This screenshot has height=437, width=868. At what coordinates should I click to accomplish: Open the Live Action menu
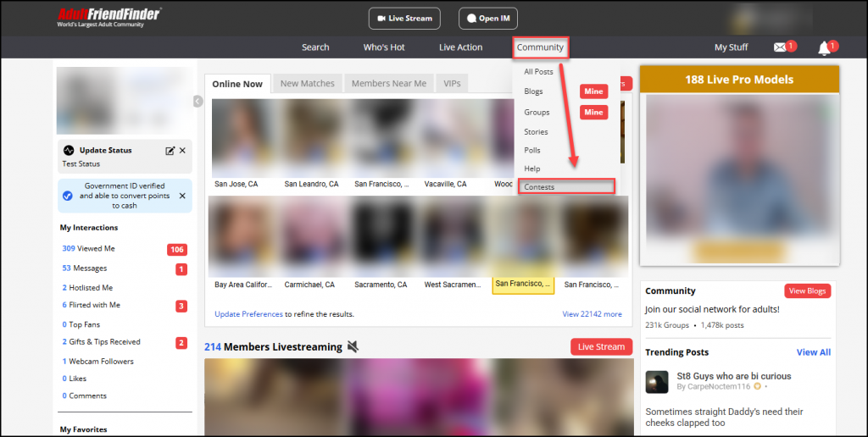pos(460,47)
